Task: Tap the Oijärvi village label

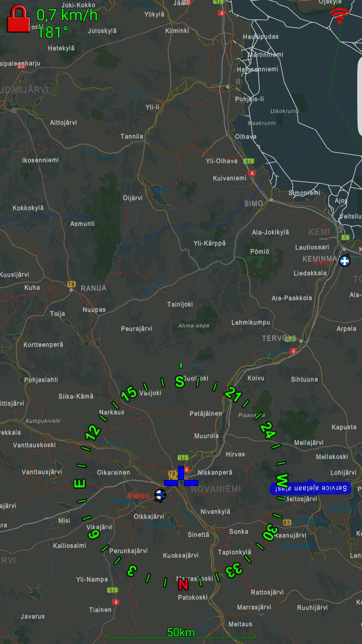Action: [132, 198]
